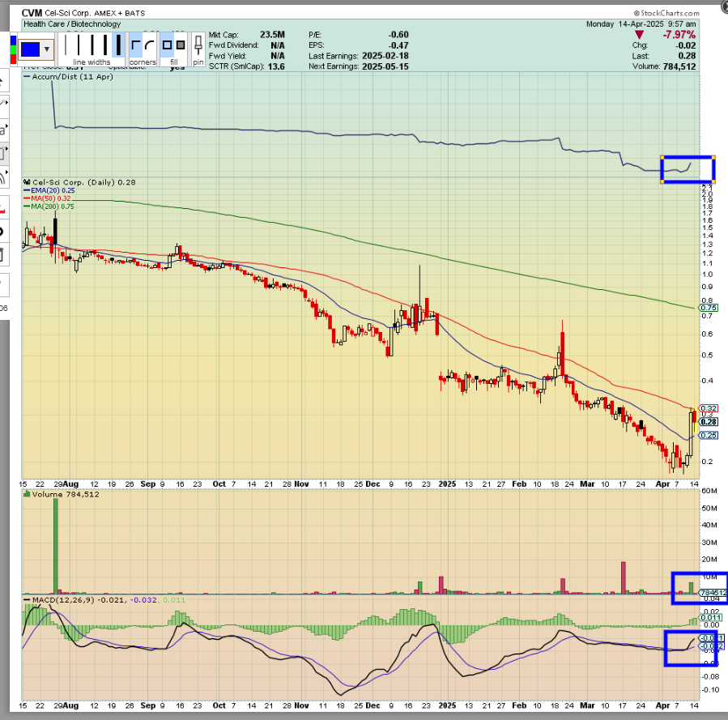Click the 0.75 MA(200) price tag
Viewport: 728px width, 720px height.
pyautogui.click(x=709, y=307)
